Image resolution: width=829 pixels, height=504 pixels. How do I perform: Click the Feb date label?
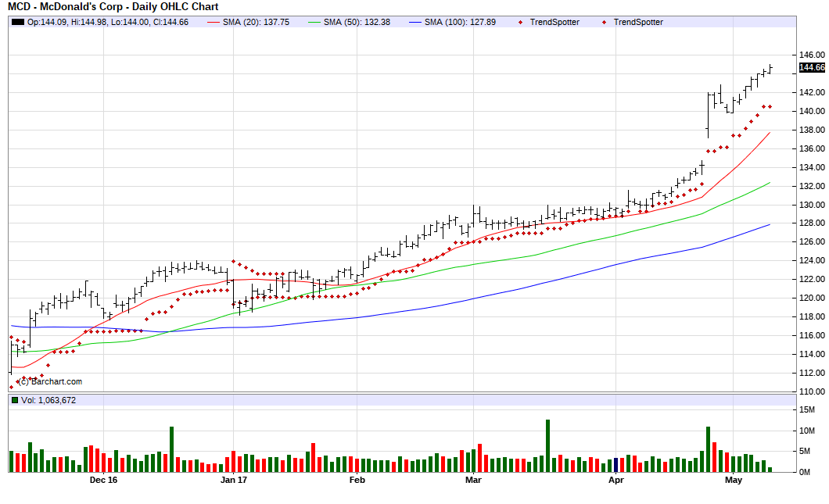click(x=357, y=481)
